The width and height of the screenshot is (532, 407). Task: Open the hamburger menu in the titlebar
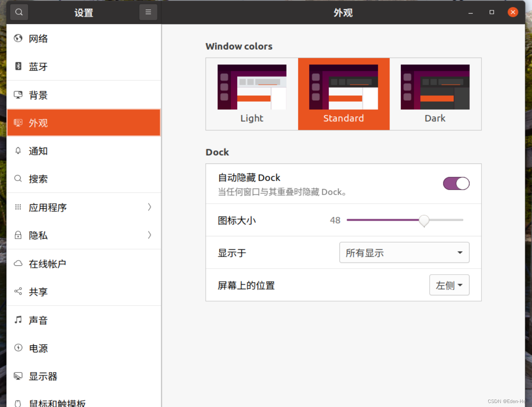pos(148,12)
